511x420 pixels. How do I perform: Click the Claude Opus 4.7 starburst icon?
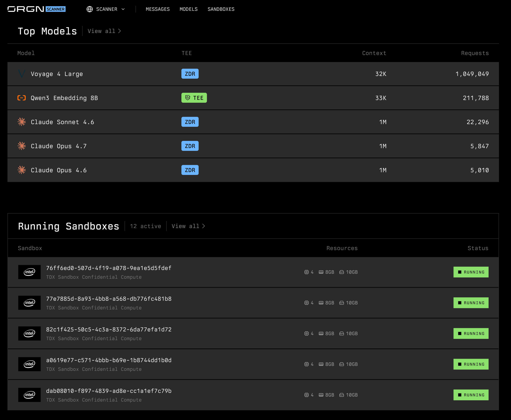tap(22, 146)
